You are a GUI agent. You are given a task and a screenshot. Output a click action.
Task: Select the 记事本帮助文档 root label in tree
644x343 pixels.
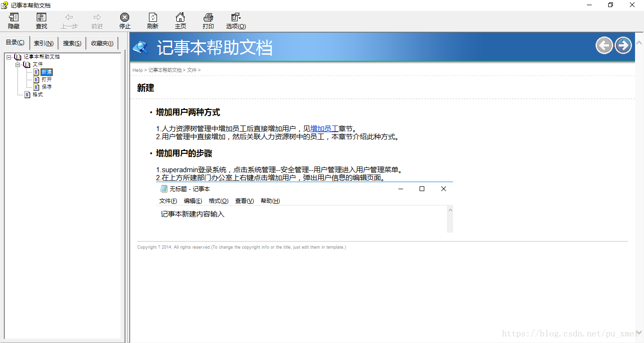coord(42,57)
